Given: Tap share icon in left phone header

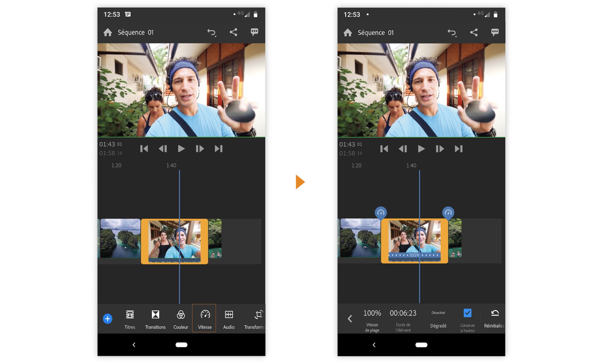Looking at the screenshot, I should point(234,32).
